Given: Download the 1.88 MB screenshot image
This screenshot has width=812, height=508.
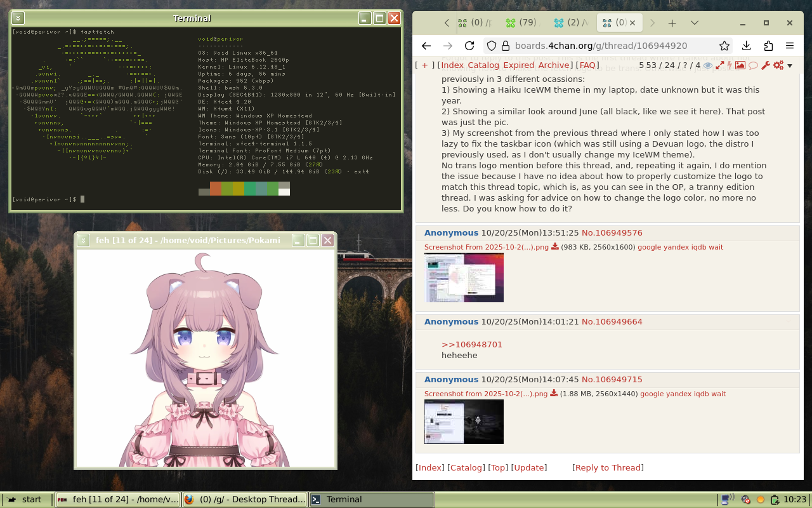Looking at the screenshot, I should 554,394.
